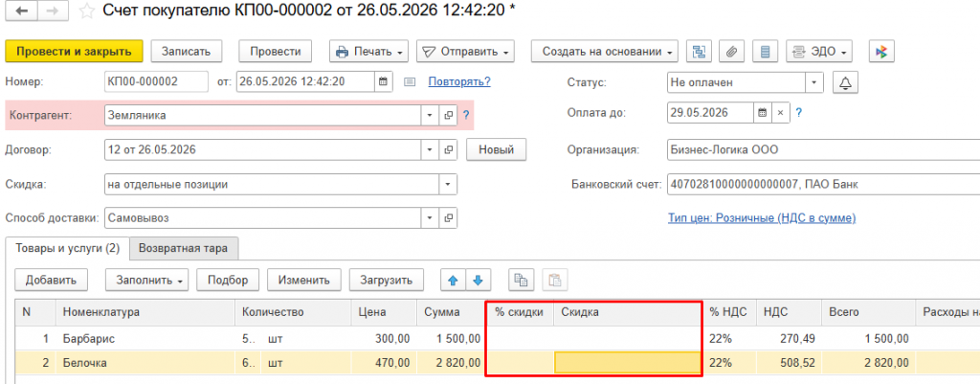Open the calendar picker for document date
Viewport: 980px width, 384px height.
coord(383,81)
